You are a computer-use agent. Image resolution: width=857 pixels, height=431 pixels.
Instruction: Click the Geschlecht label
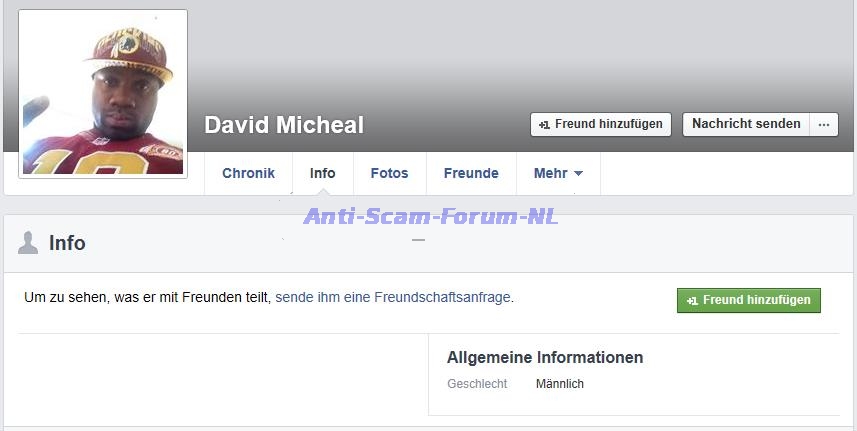[477, 384]
